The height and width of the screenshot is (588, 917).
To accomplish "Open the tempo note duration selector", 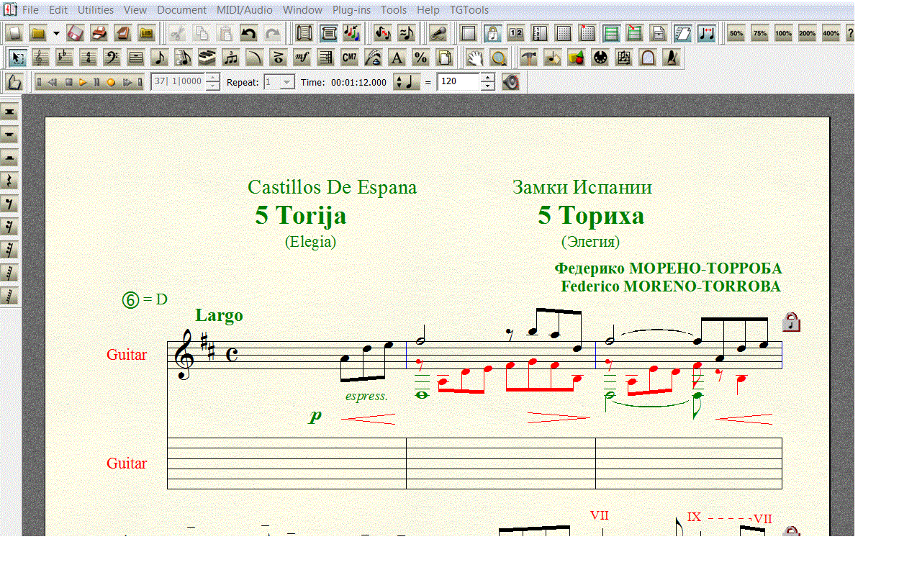I will click(x=407, y=82).
